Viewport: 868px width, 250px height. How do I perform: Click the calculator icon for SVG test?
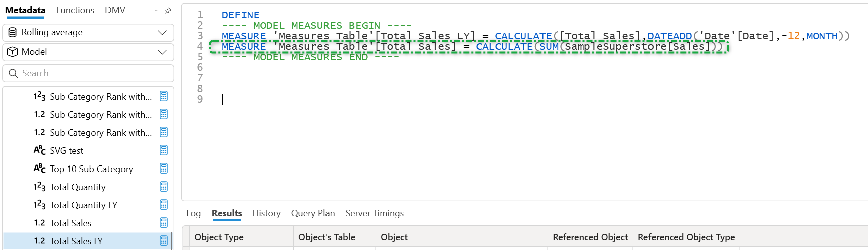click(164, 150)
